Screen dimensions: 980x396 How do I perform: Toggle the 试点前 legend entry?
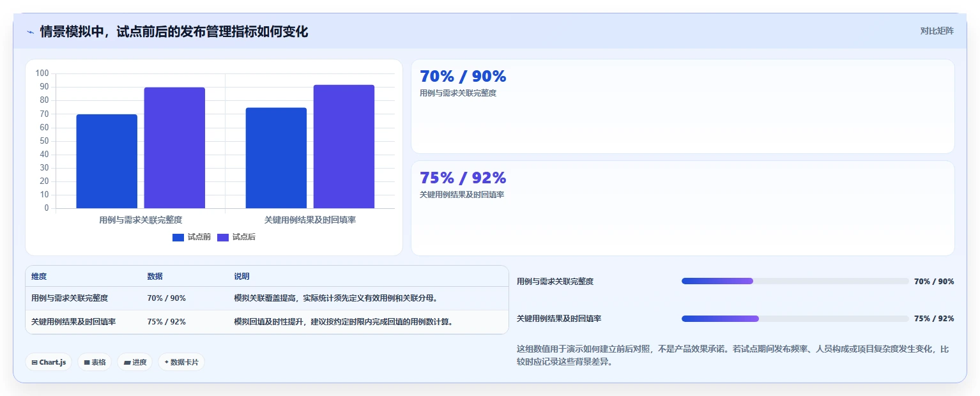click(x=192, y=237)
